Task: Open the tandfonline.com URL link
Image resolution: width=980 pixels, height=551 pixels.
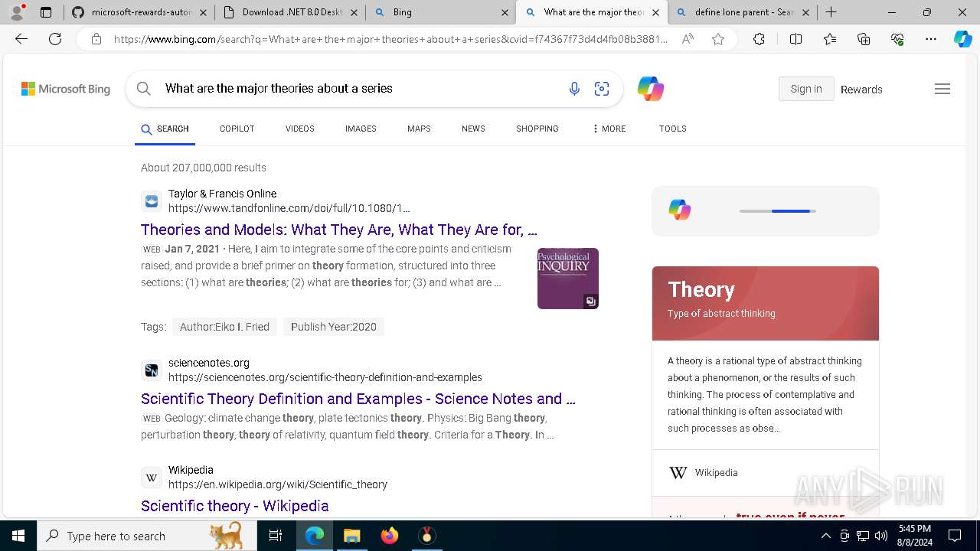Action: 289,208
